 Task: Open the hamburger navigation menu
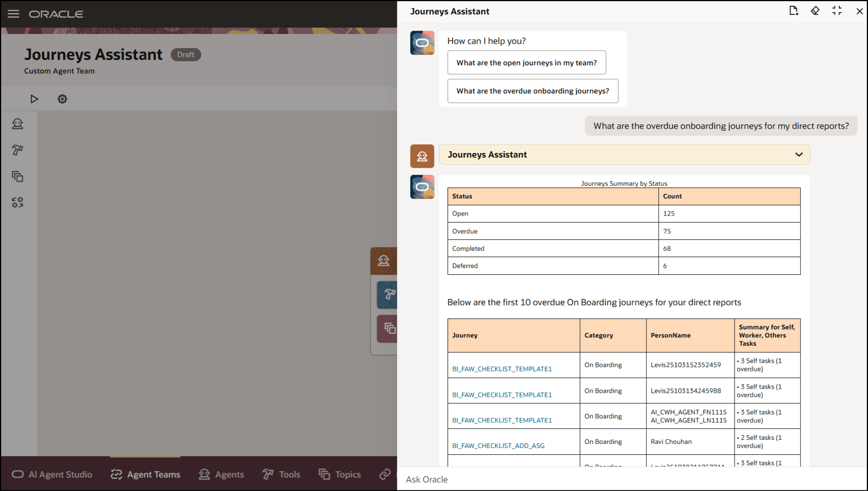coord(13,14)
